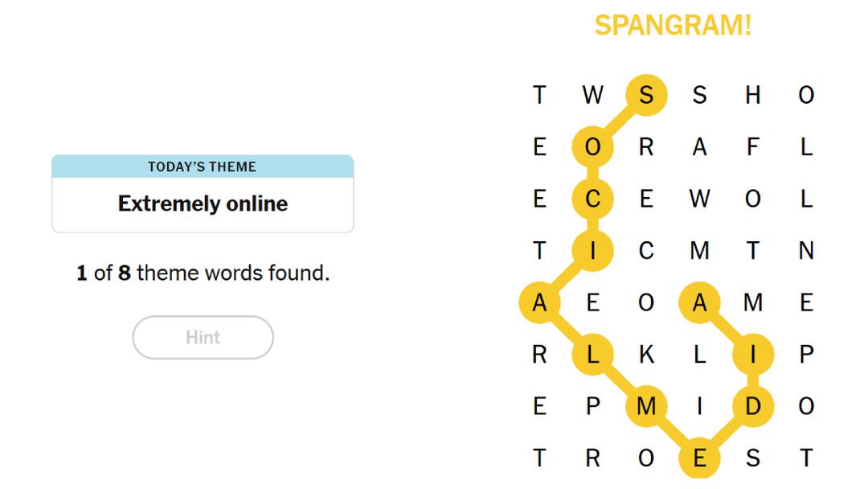Screen dimensions: 868x489
Task: Select the highlighted S tile starting the spangram
Action: tap(647, 94)
